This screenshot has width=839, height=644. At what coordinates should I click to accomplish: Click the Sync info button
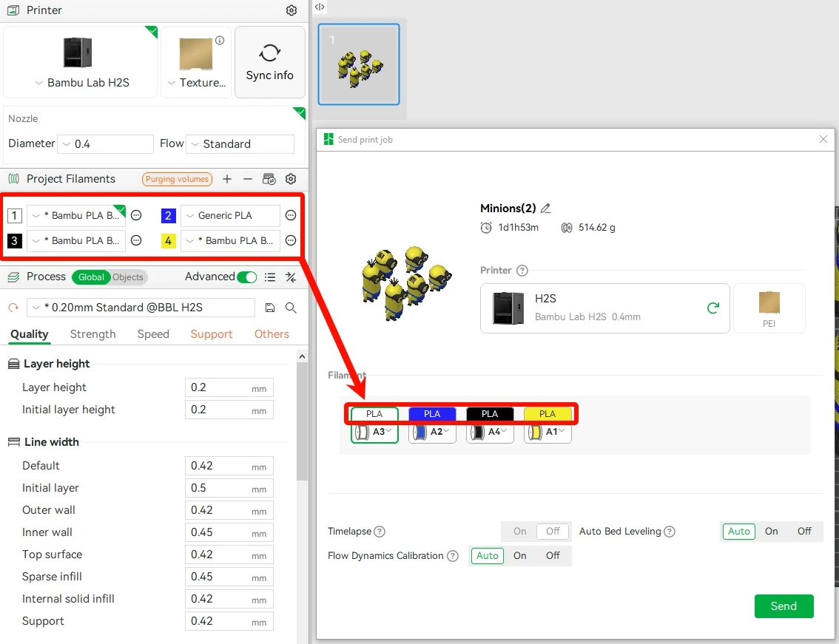pyautogui.click(x=269, y=62)
